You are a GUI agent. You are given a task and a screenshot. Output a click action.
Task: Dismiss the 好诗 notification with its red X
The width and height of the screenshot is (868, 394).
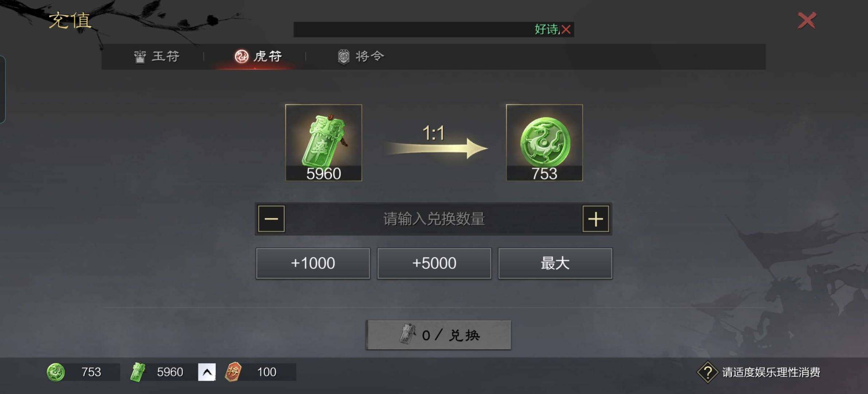(x=566, y=29)
